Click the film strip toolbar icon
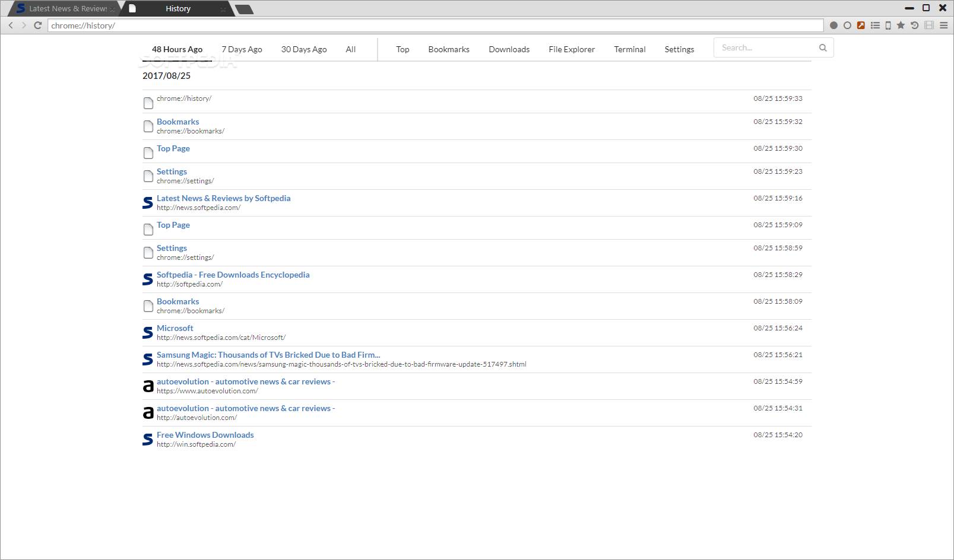The image size is (954, 560). pyautogui.click(x=929, y=26)
